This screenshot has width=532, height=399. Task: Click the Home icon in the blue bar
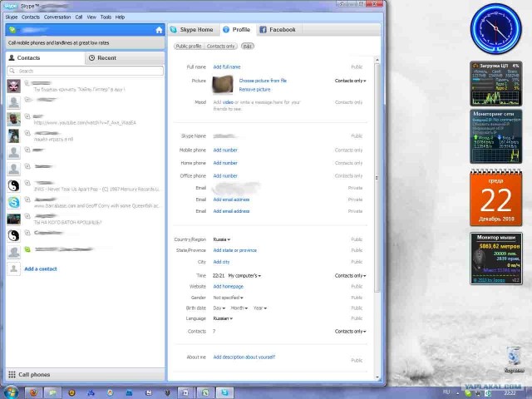(159, 30)
